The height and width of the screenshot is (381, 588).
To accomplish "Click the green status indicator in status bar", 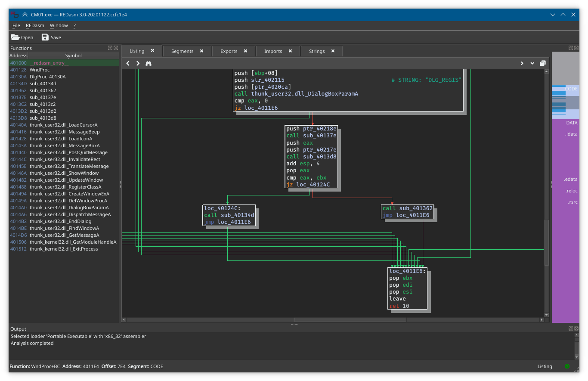I will point(567,366).
